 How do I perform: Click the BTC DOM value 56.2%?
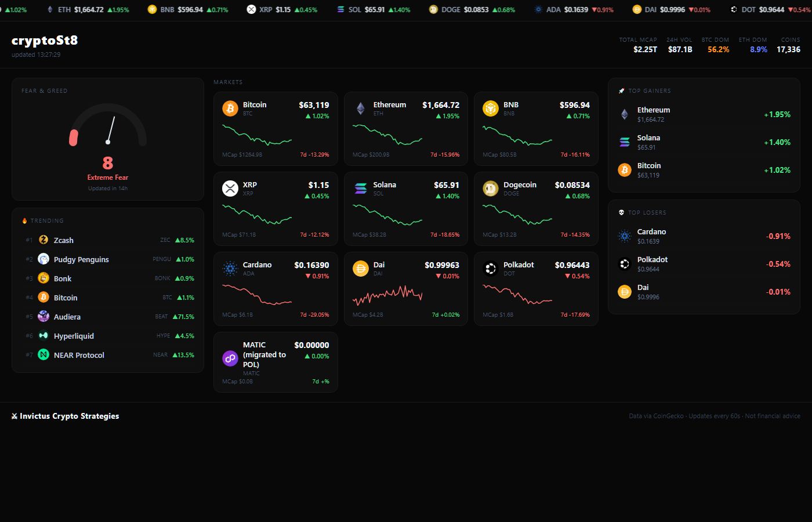pyautogui.click(x=719, y=49)
